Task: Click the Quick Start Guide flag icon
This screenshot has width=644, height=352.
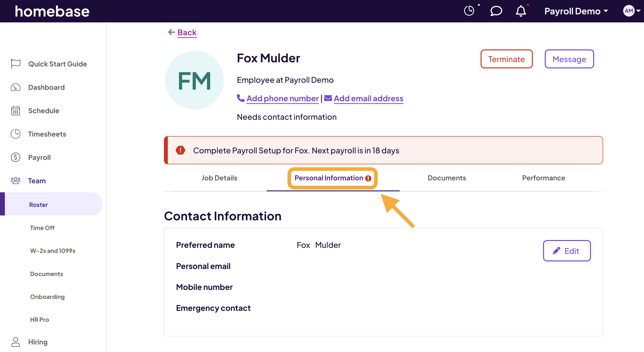Action: pos(15,64)
